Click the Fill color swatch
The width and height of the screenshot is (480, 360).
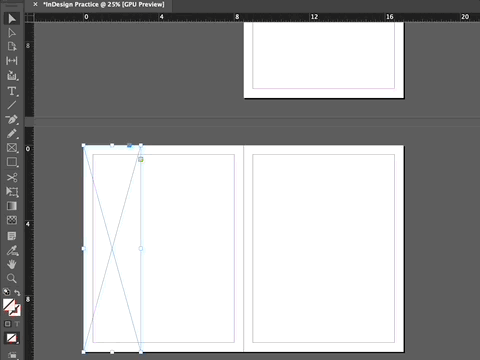9,304
